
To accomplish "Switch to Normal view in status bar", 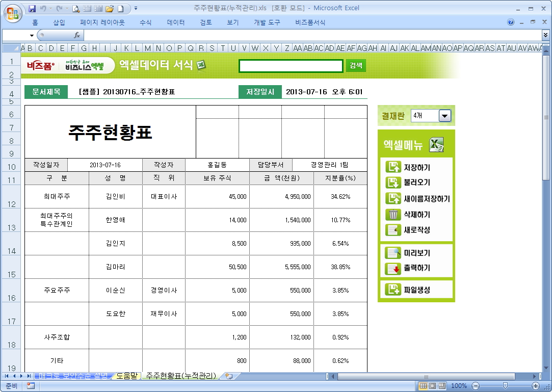I will [x=423, y=386].
